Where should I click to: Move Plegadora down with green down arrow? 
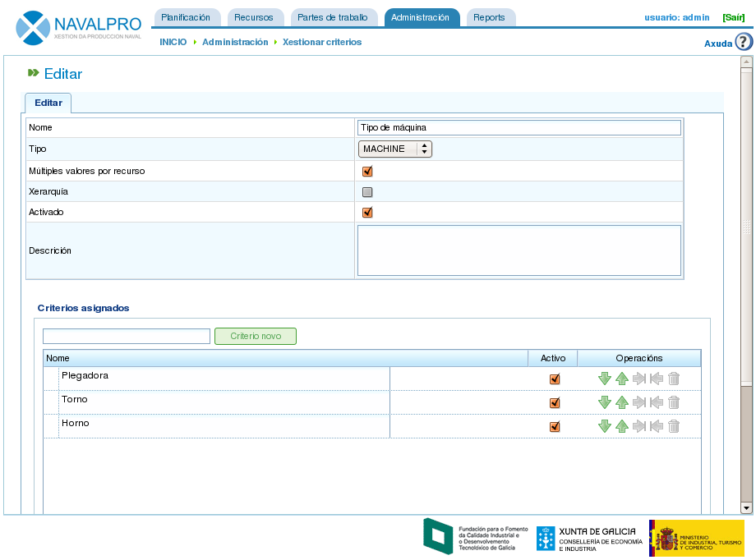pos(605,379)
